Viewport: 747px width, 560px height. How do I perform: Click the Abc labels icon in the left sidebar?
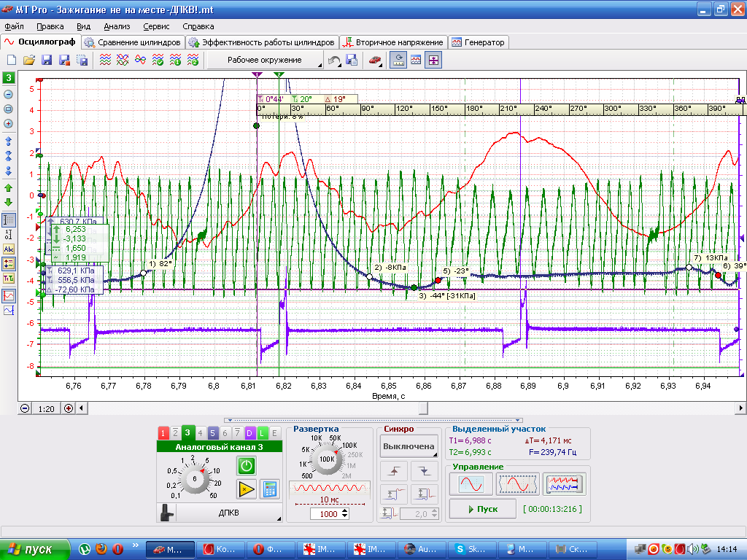pos(9,249)
